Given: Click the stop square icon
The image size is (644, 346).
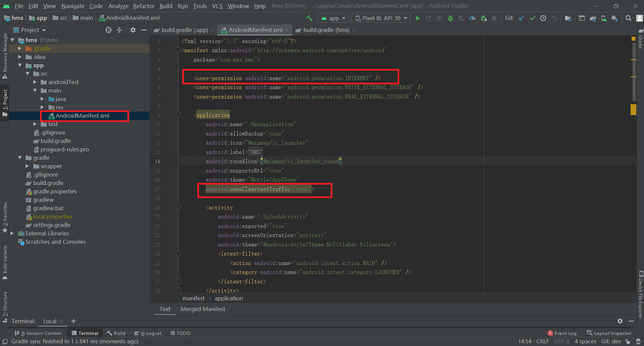Looking at the screenshot, I should [x=494, y=18].
